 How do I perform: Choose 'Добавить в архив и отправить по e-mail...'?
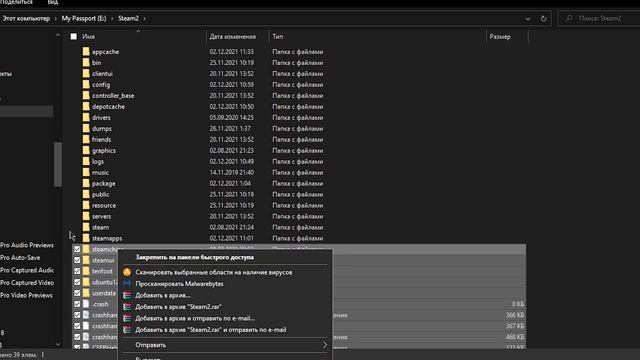[195, 318]
